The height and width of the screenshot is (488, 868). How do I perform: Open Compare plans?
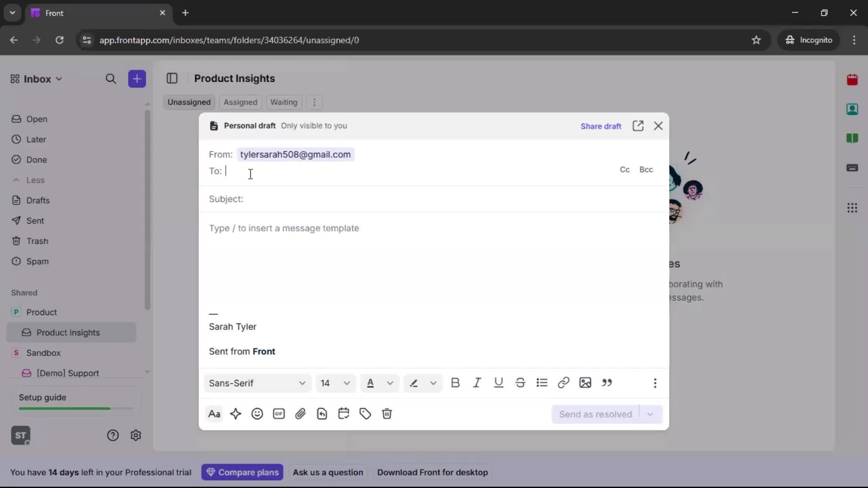pos(242,472)
